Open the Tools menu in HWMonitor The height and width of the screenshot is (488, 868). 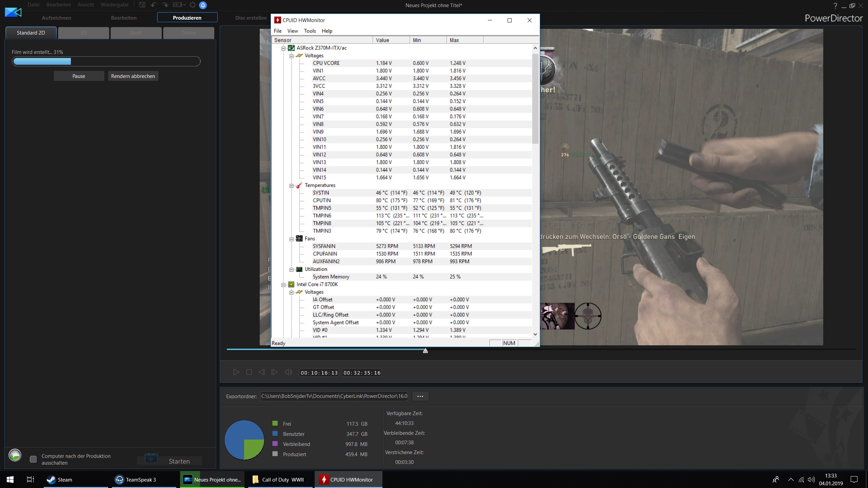(x=310, y=31)
